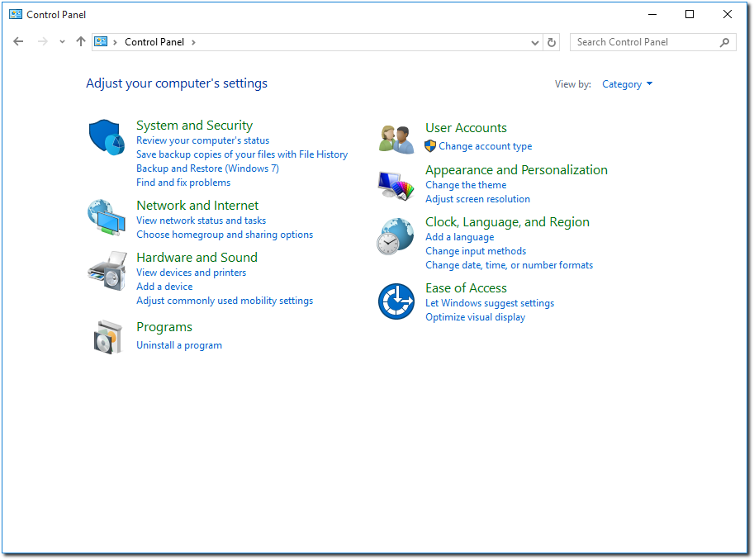Click the Back arrow in navigation bar
This screenshot has width=754, height=560.
coord(18,42)
